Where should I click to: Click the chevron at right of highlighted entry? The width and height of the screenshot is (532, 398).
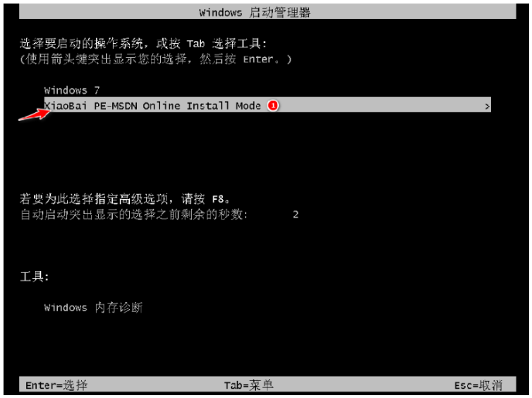point(488,107)
